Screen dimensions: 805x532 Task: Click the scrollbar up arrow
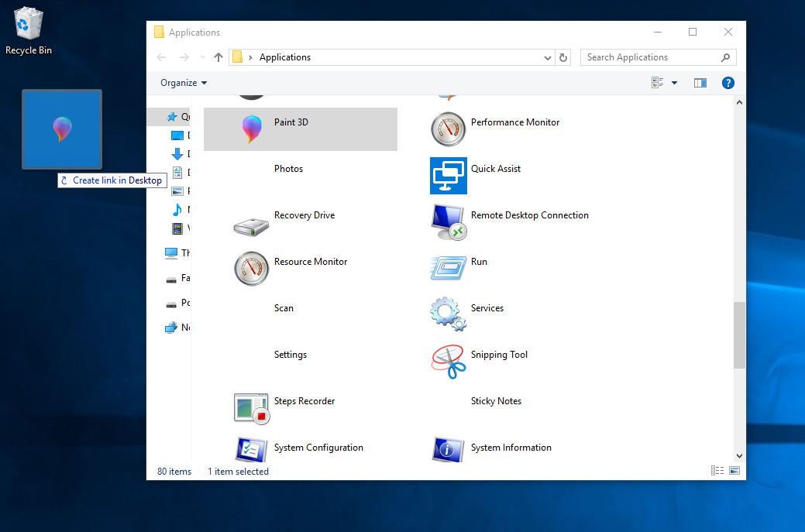click(739, 102)
